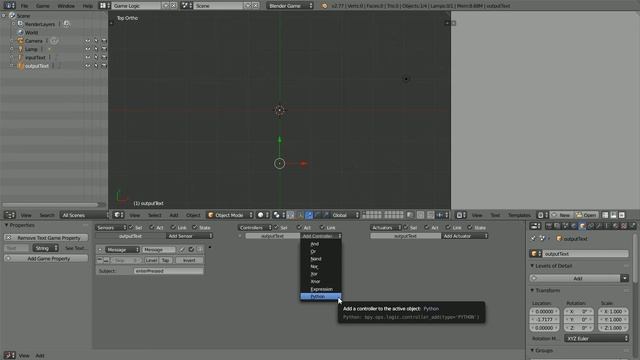
Task: Open the Game menu in top bar
Action: [x=42, y=6]
